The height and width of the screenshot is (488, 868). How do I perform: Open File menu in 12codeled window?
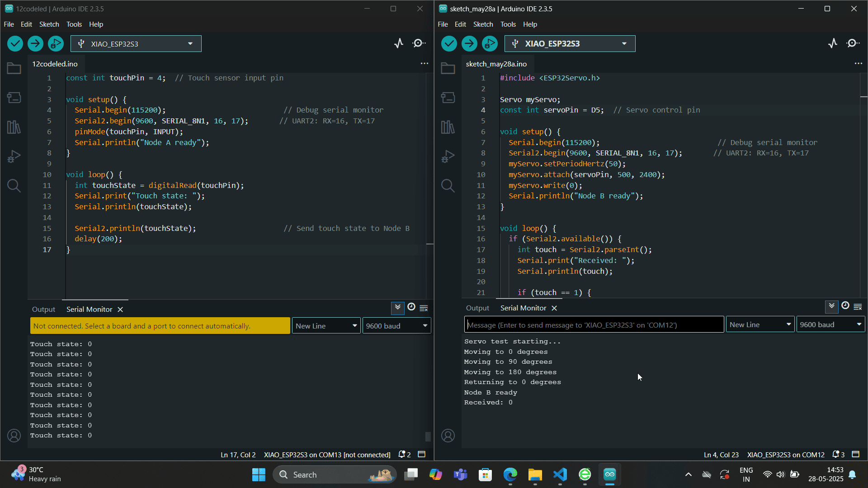coord(9,24)
